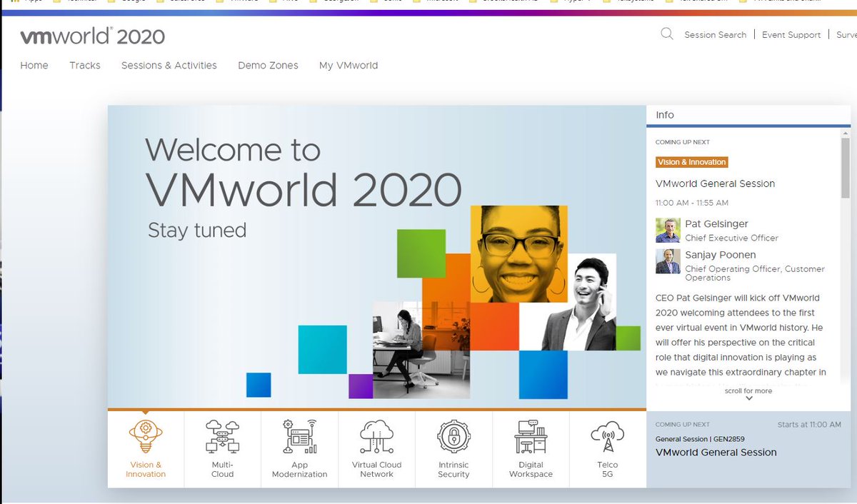The image size is (857, 504).
Task: Open the Digital Workspace desk icon
Action: point(531,438)
